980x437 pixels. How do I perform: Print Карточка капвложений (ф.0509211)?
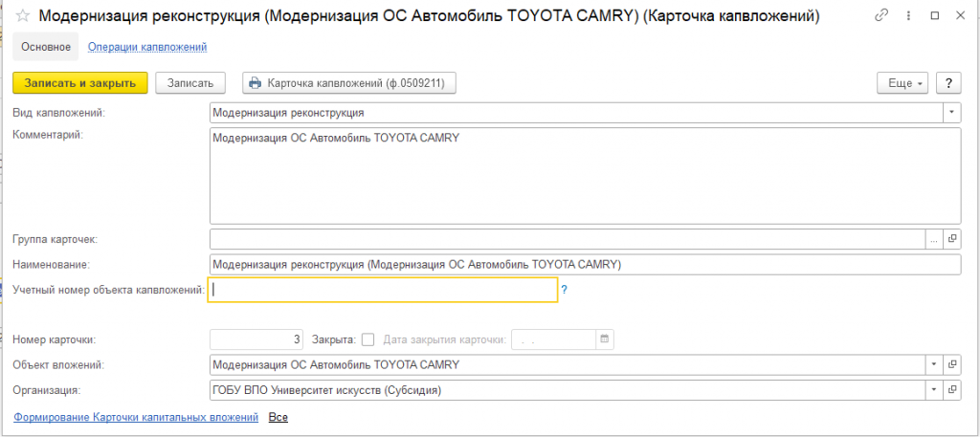pos(348,83)
